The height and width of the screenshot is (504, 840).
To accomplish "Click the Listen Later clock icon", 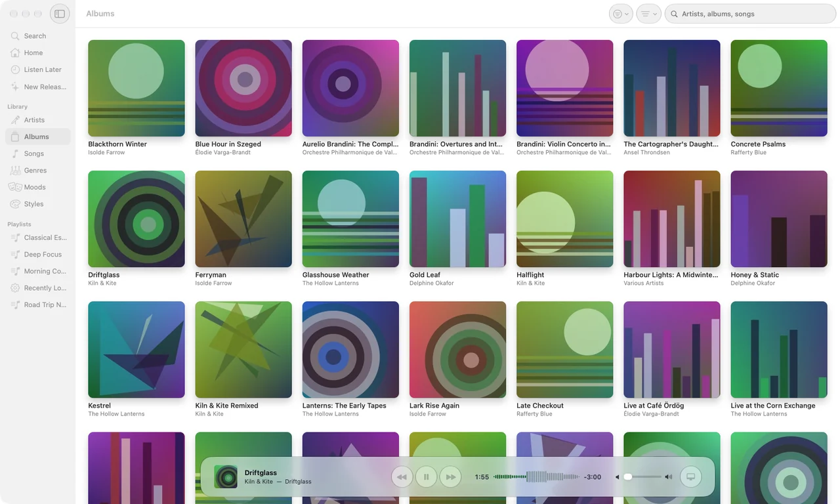I will point(15,70).
